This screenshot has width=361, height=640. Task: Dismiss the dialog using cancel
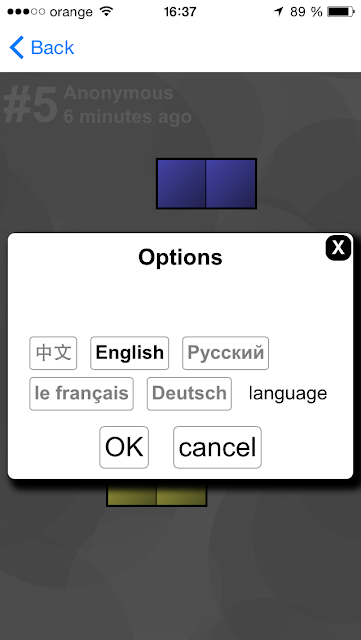tap(217, 447)
